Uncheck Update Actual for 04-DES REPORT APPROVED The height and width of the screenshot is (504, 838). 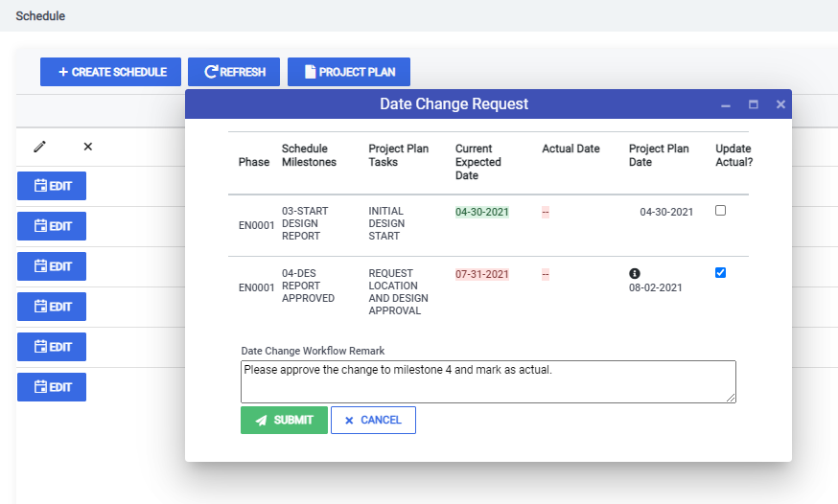coord(720,273)
